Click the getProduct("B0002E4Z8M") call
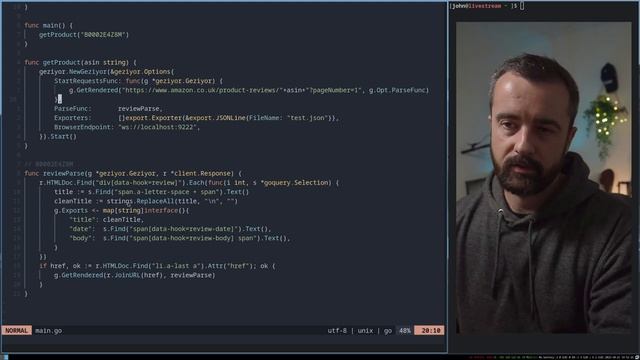Viewport: 640px width, 360px height. coord(84,35)
